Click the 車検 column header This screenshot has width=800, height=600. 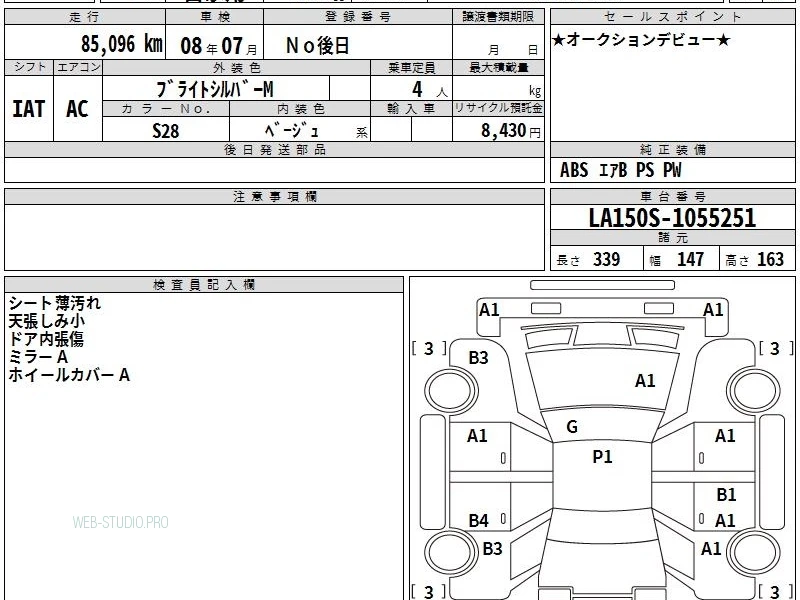(x=215, y=17)
